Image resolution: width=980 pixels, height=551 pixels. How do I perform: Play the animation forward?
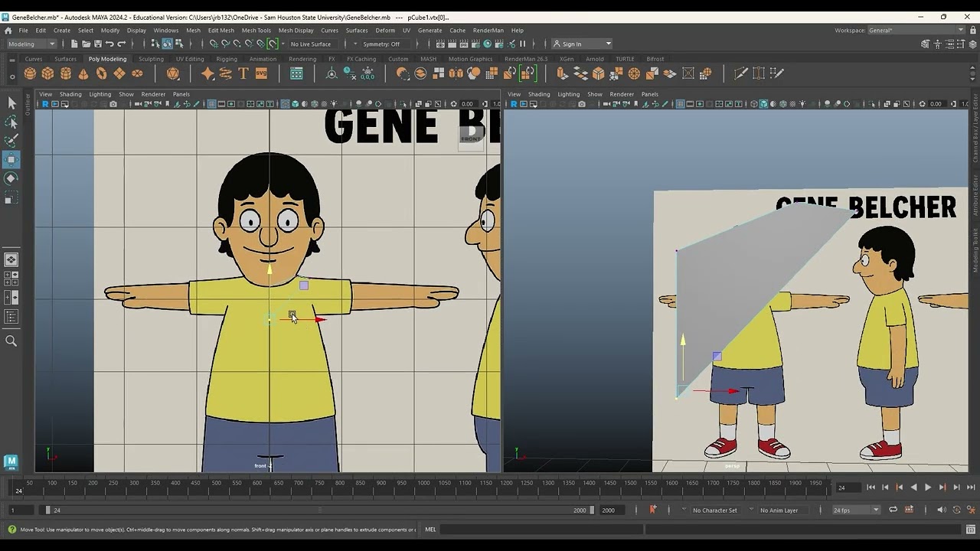coord(928,487)
